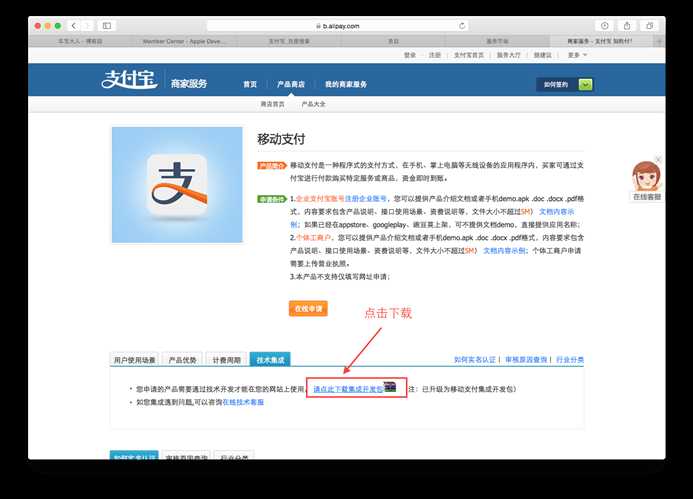Switch to the 支付宝 百度搜索 browser tab

(x=289, y=41)
